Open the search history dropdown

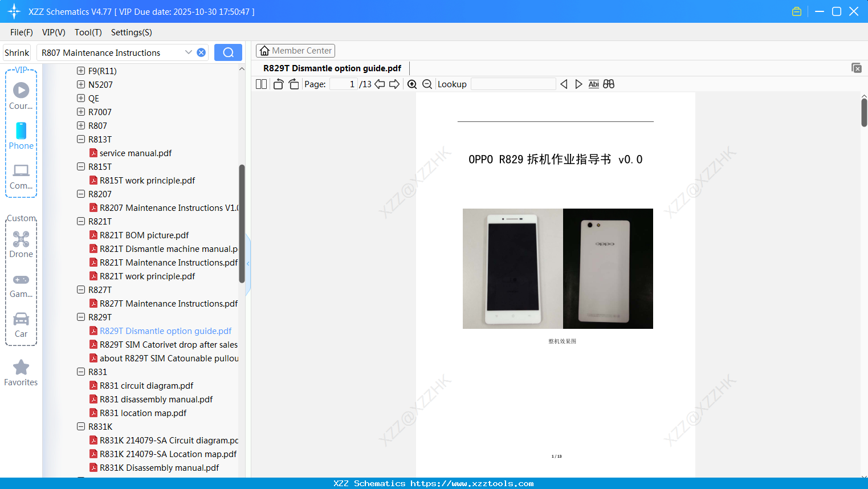pyautogui.click(x=189, y=52)
